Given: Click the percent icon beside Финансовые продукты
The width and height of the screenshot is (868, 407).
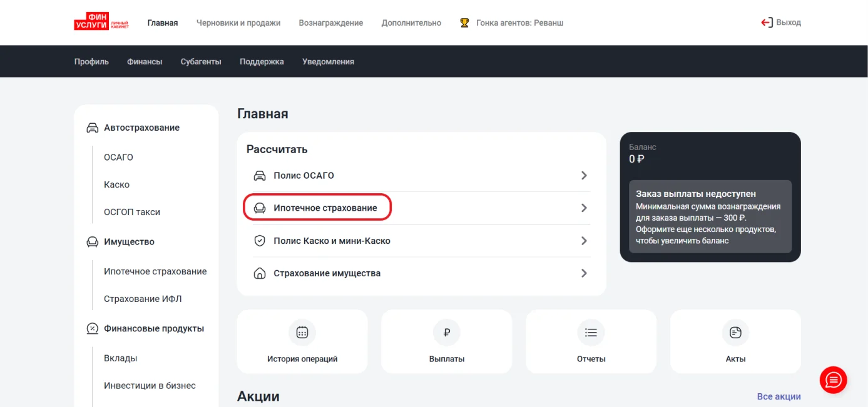Looking at the screenshot, I should (92, 328).
